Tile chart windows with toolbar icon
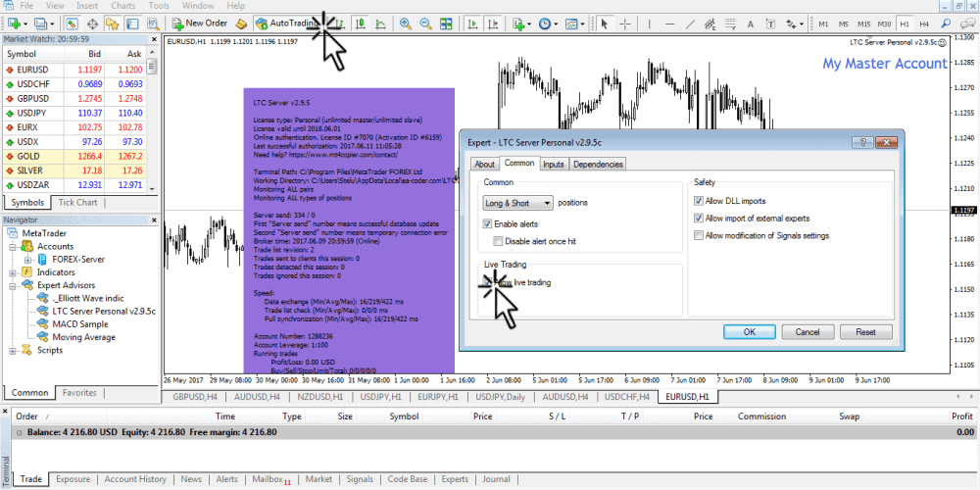Image resolution: width=980 pixels, height=490 pixels. point(446,24)
